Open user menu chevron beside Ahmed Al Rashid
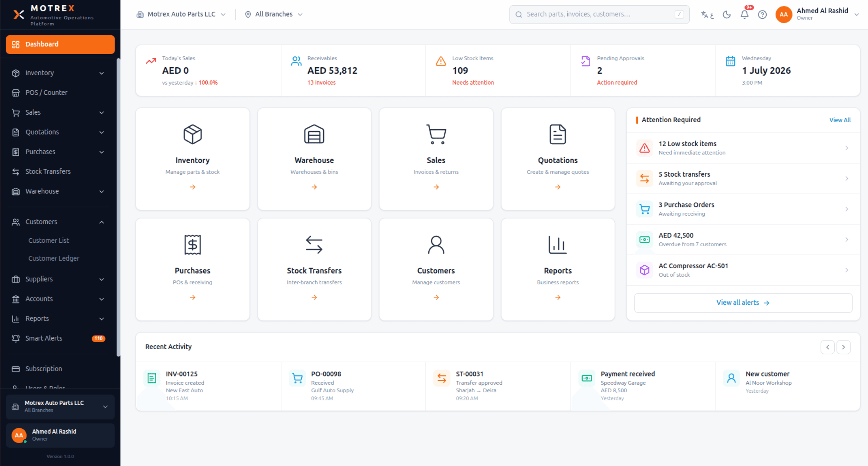This screenshot has width=868, height=466. [856, 15]
